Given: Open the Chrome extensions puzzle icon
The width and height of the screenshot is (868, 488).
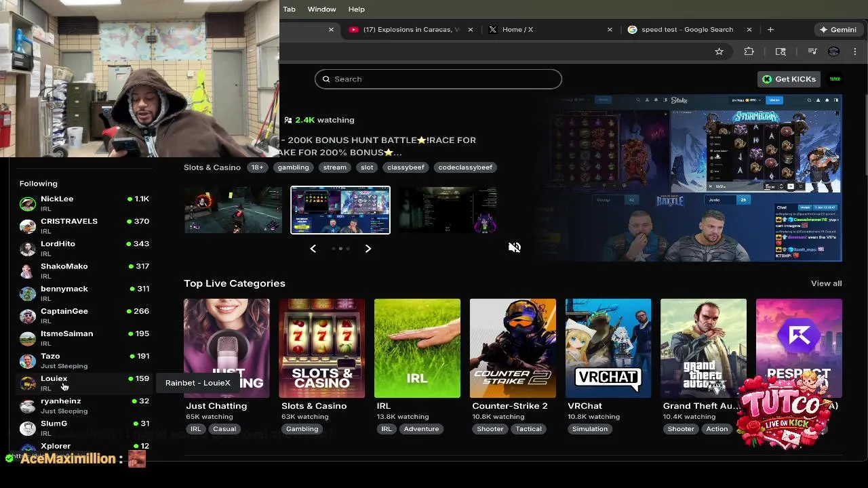Looking at the screenshot, I should (x=749, y=52).
